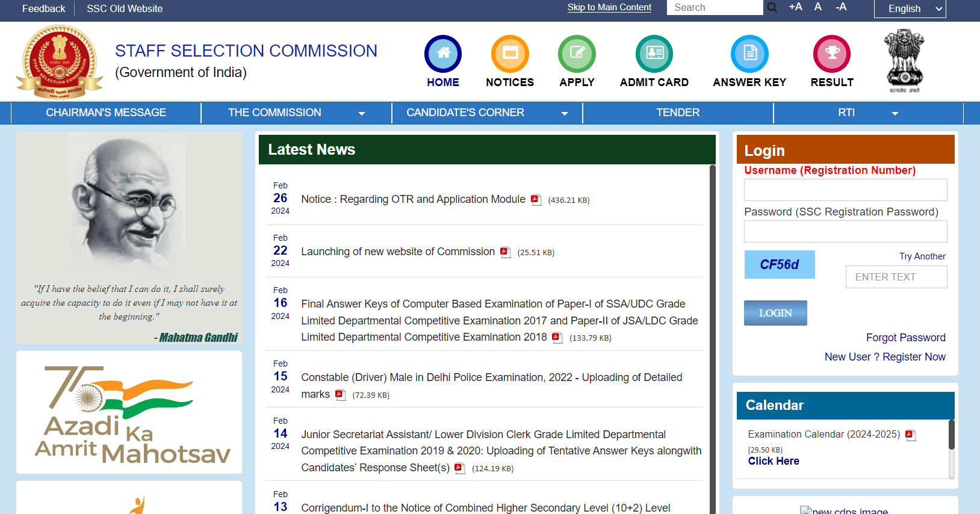This screenshot has height=514, width=980.
Task: Expand Candidate's Corner menu arrow
Action: [x=565, y=113]
